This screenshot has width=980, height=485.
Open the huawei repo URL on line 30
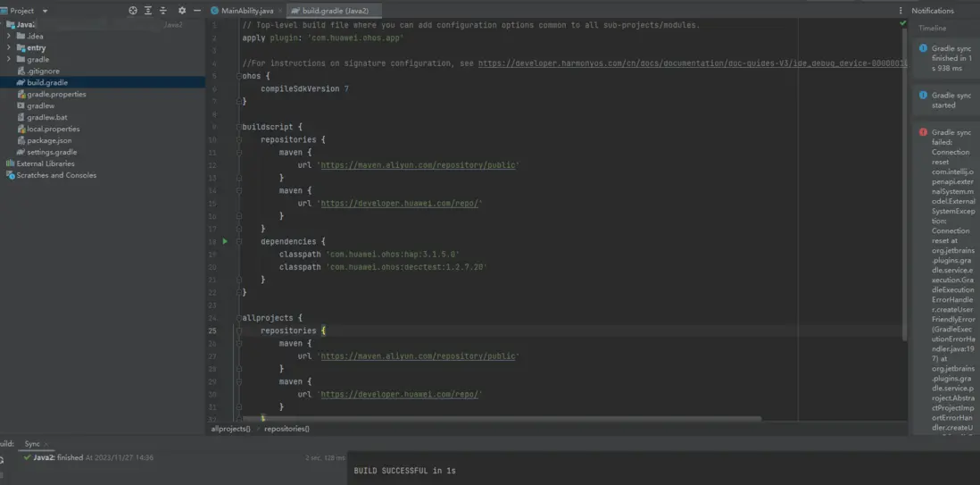tap(399, 394)
